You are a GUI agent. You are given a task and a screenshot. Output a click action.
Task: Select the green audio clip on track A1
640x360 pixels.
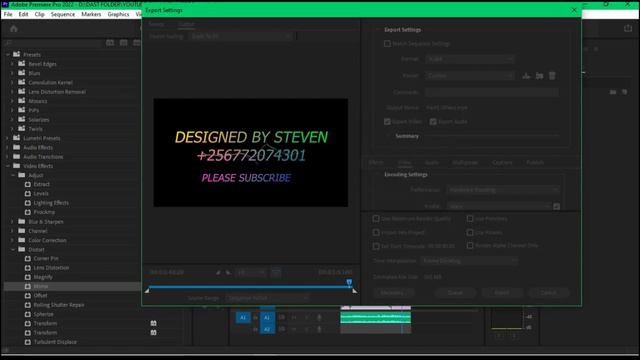point(376,317)
